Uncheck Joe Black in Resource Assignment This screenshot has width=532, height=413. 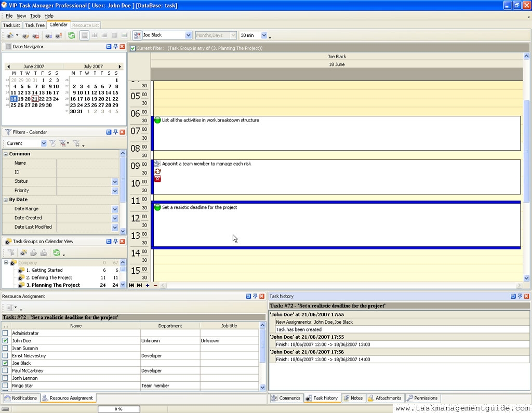click(x=5, y=363)
